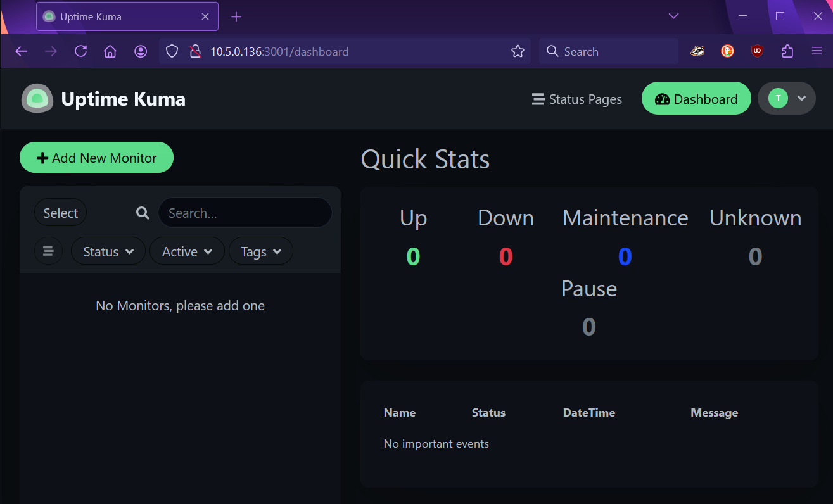
Task: Open the Status Pages menu item
Action: [x=577, y=99]
